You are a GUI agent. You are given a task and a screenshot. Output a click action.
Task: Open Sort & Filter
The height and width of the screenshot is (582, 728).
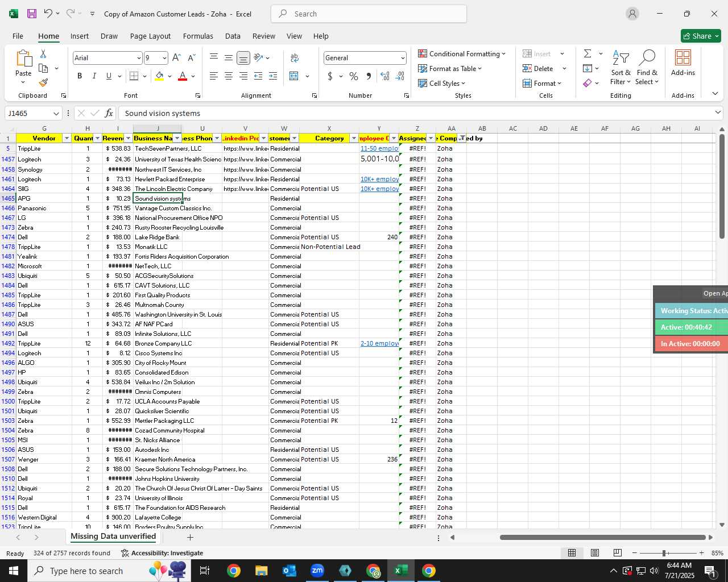click(x=621, y=67)
